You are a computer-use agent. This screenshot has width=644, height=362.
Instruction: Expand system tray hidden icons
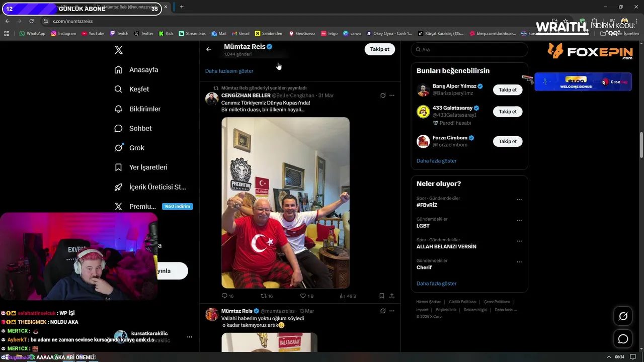point(609,357)
